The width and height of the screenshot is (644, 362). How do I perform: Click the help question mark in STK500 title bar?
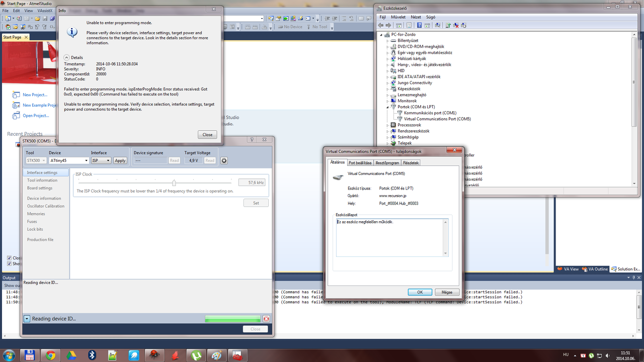252,140
